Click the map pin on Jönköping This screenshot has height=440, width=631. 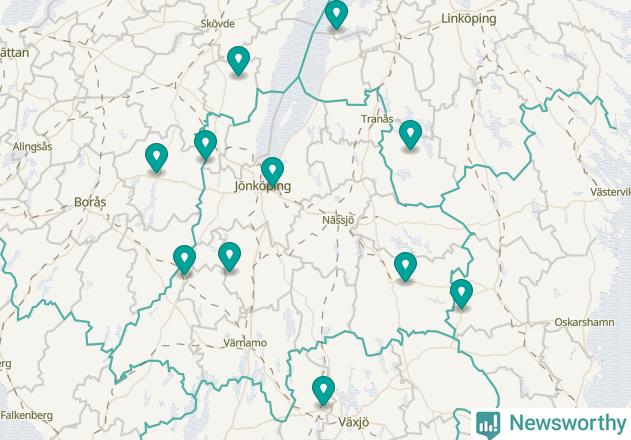(x=272, y=171)
